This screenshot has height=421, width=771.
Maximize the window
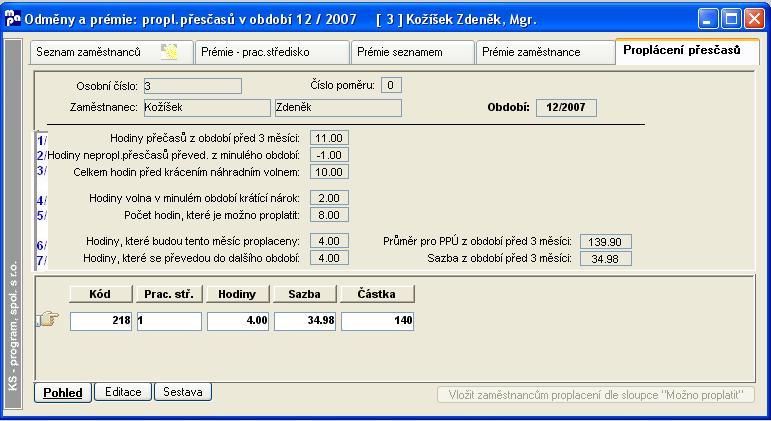pos(731,19)
